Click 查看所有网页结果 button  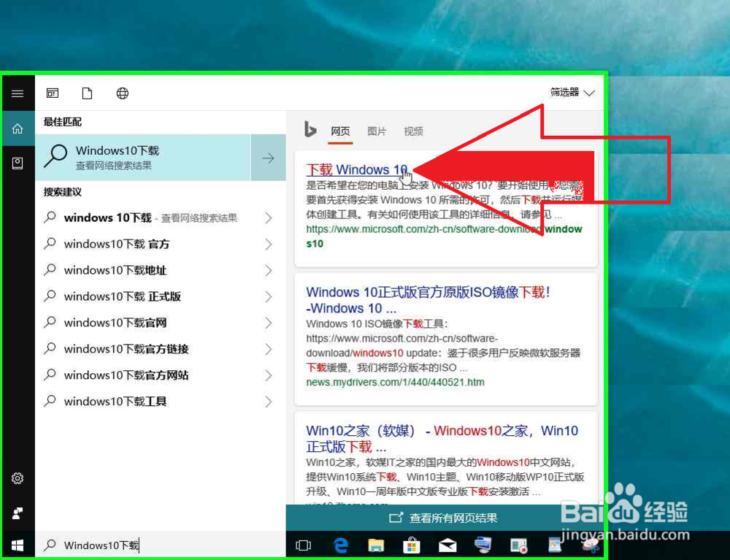(445, 518)
